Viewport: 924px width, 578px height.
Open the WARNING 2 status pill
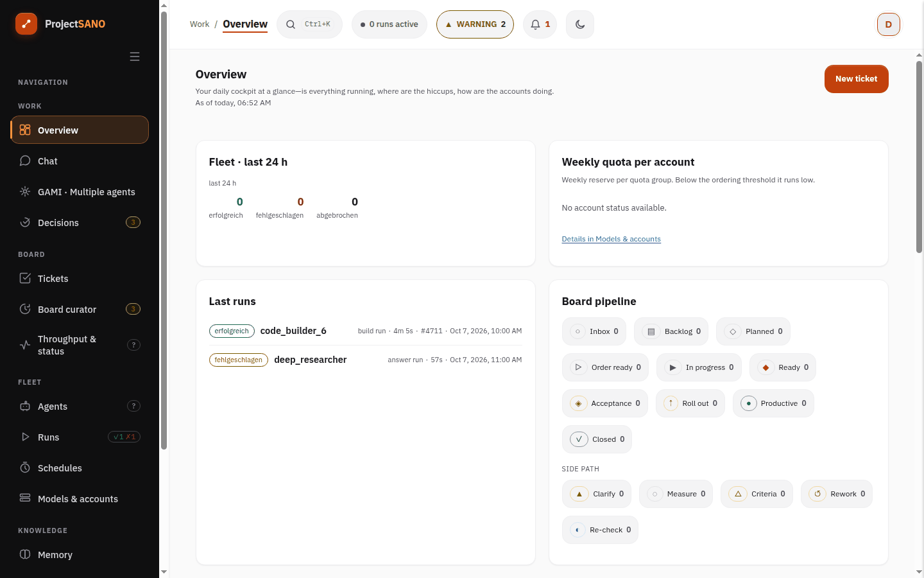[x=475, y=24]
